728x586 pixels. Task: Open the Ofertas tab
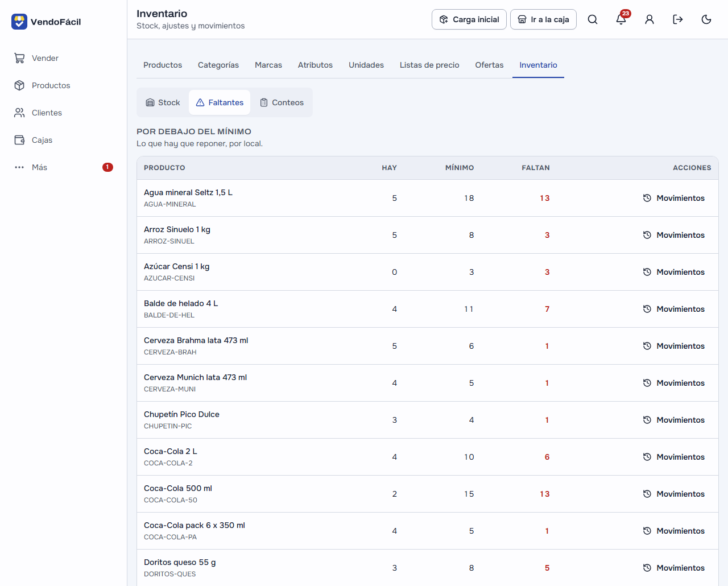tap(489, 65)
